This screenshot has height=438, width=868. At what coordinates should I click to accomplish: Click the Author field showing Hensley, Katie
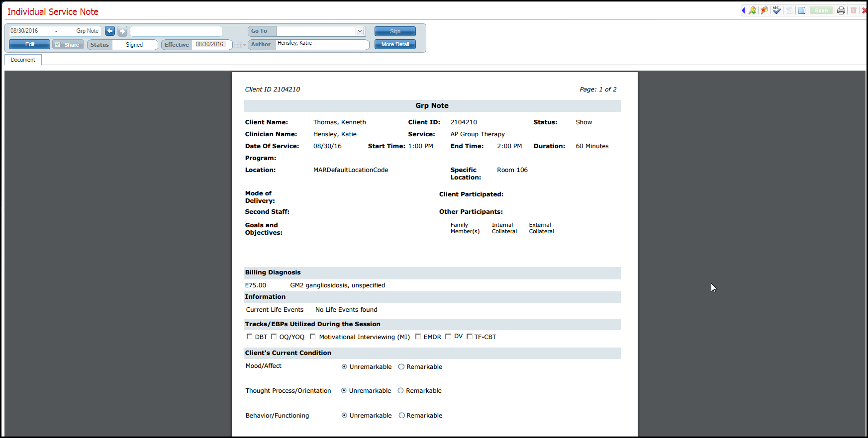pyautogui.click(x=322, y=44)
